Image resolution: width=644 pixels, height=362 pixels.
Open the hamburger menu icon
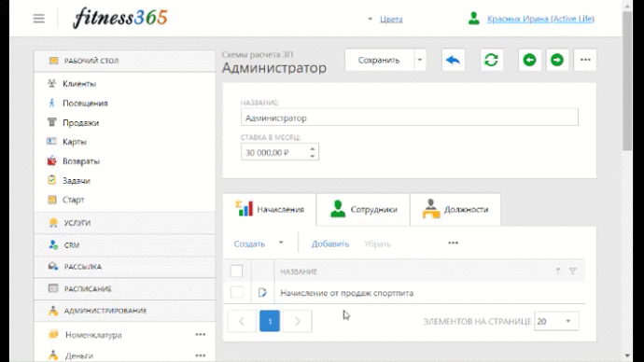pos(39,19)
